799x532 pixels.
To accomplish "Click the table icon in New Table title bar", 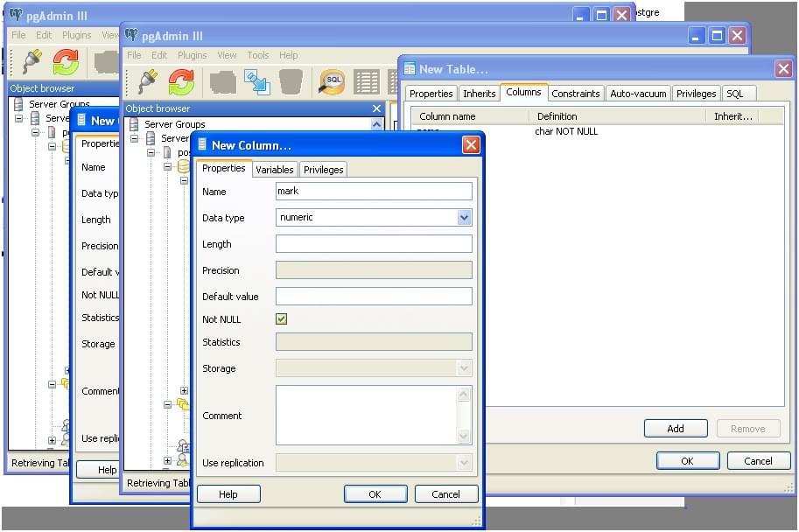I will click(410, 68).
